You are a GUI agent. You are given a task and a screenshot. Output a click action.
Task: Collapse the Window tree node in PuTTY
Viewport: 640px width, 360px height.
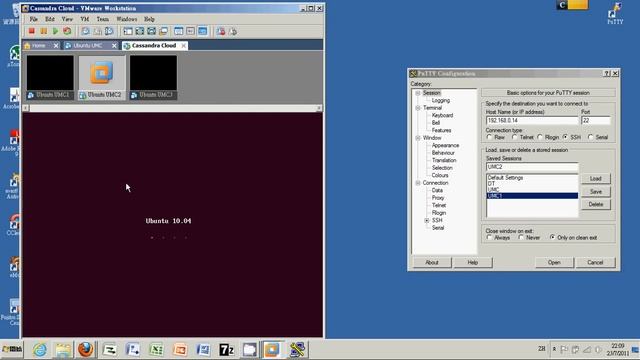[x=418, y=138]
